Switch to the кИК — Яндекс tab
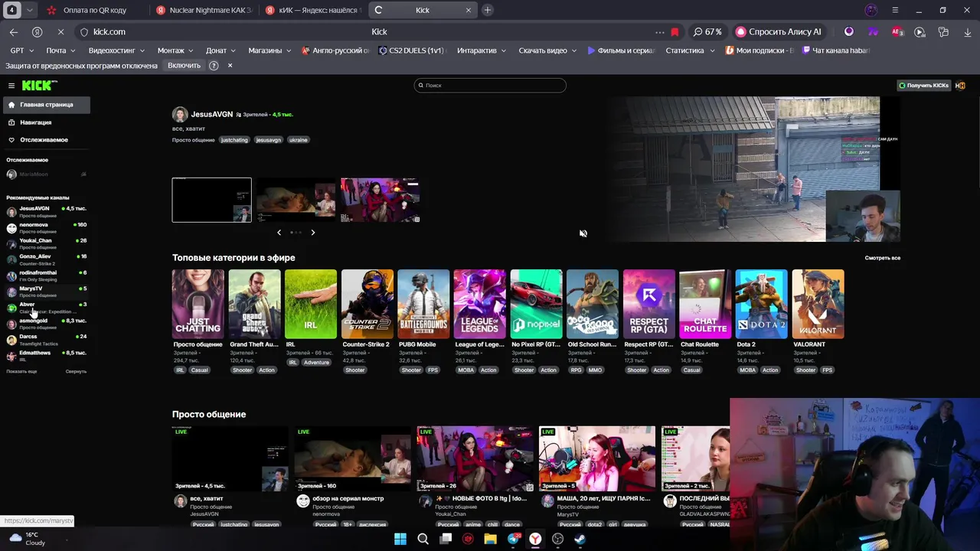980x551 pixels. (313, 10)
